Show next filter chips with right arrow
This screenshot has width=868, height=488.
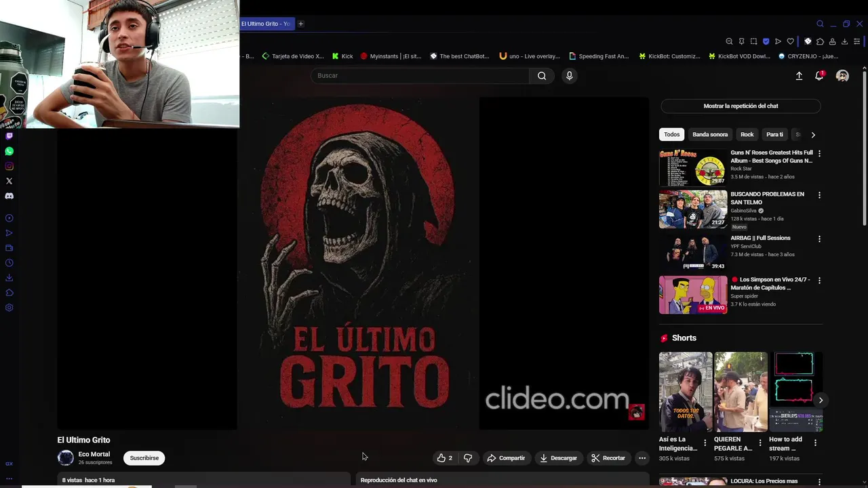click(813, 135)
